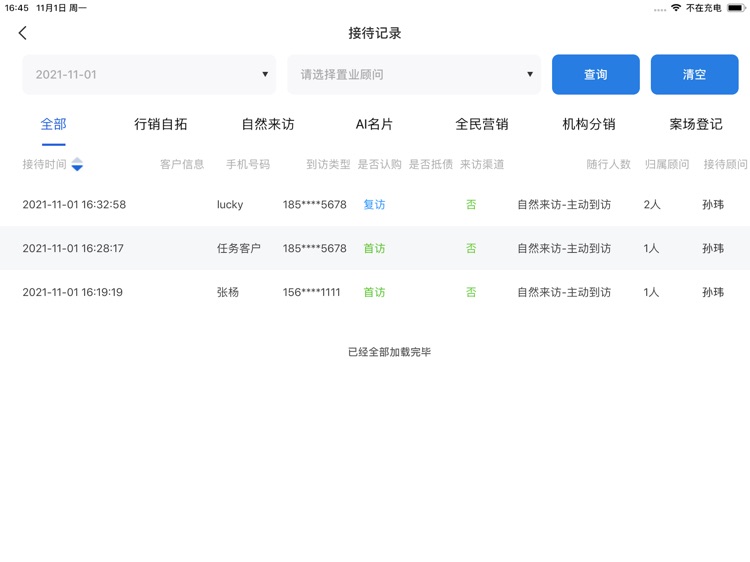
Task: Go back using the left chevron arrow
Action: click(22, 33)
